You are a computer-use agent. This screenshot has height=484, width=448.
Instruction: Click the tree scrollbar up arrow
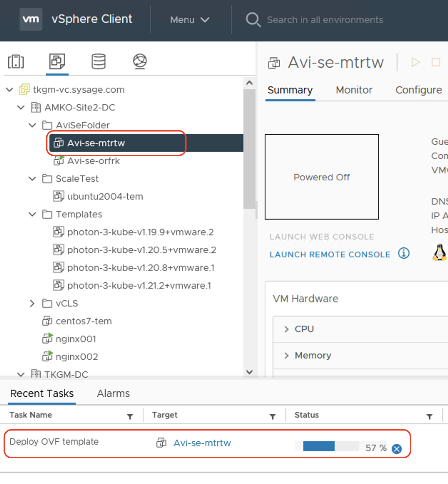click(x=250, y=83)
